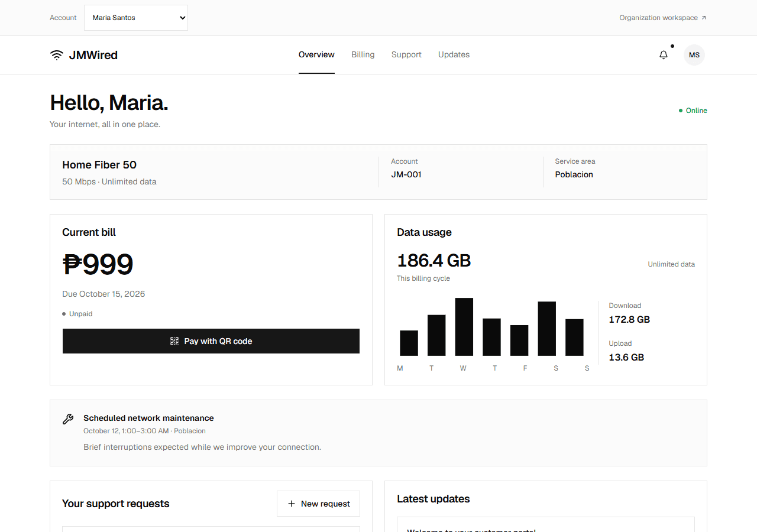Click the Scheduled network maintenance heading
Screen dimensions: 757x532
point(148,418)
